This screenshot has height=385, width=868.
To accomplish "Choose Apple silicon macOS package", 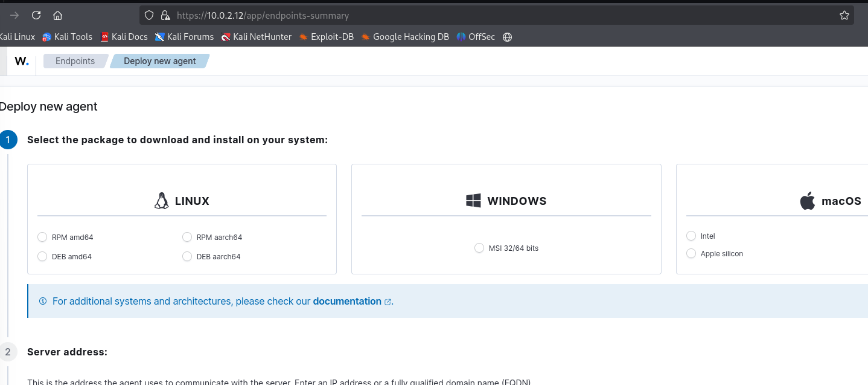I will point(691,253).
